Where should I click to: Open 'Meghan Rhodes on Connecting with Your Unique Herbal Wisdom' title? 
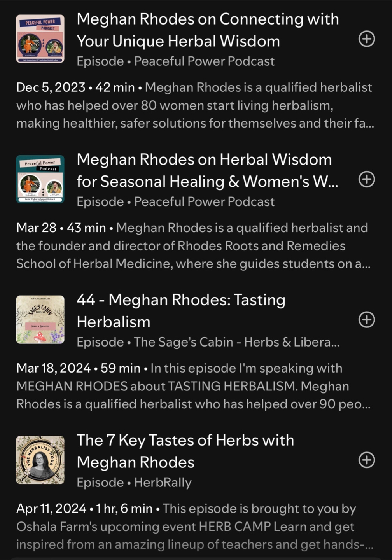pos(208,30)
